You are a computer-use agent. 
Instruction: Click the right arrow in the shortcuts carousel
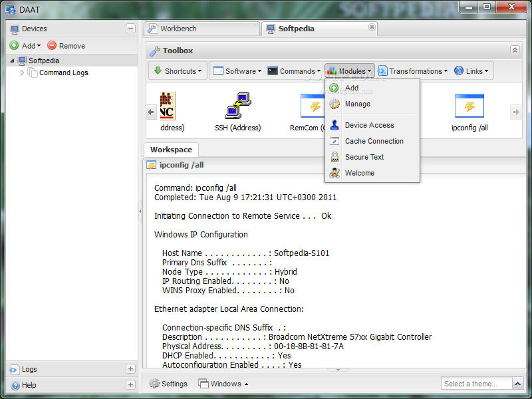(516, 112)
